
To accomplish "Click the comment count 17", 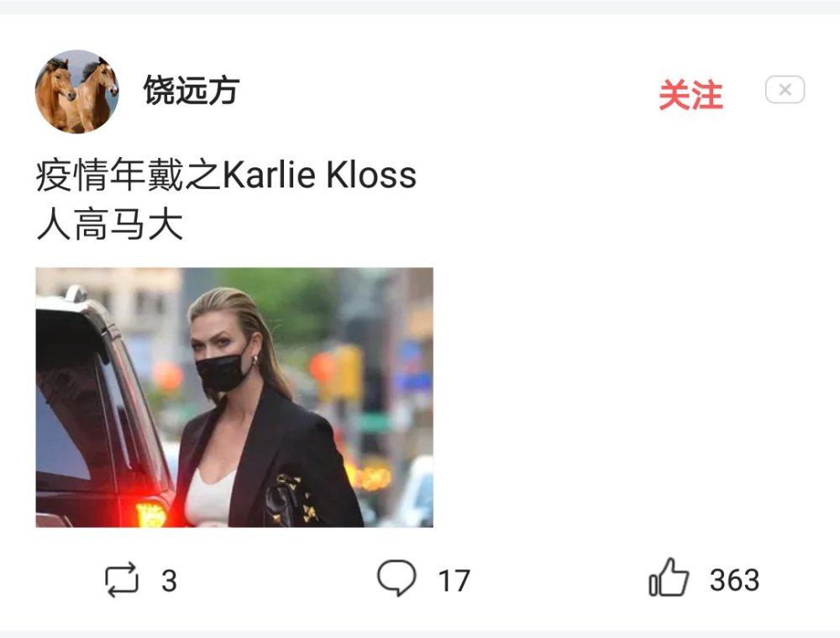I will point(454,581).
